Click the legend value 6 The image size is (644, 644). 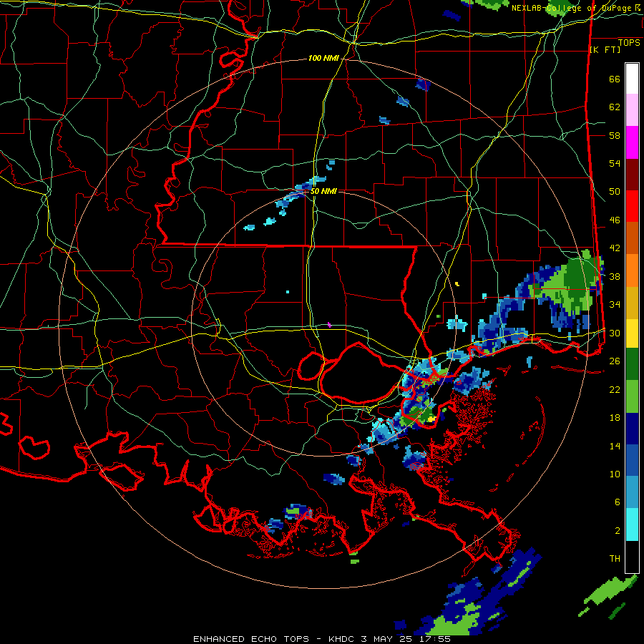(617, 502)
